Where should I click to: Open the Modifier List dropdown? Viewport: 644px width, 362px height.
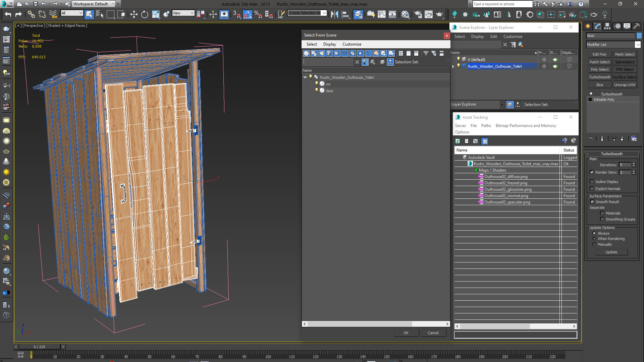638,45
